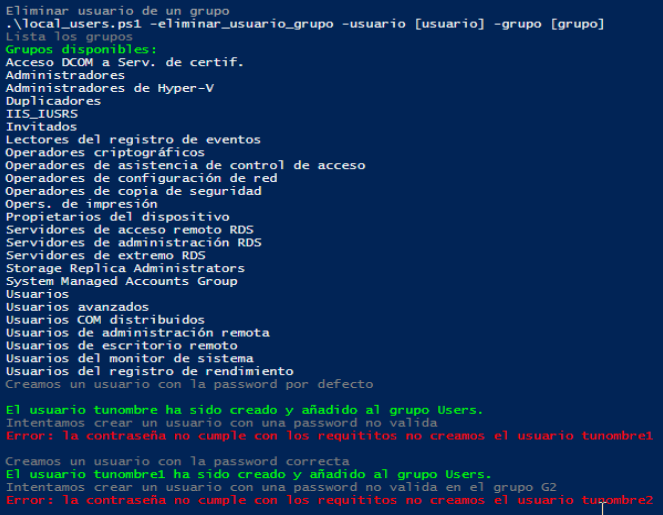Select 'Acceso DCOM a Serv. de certif.' line

click(x=124, y=62)
